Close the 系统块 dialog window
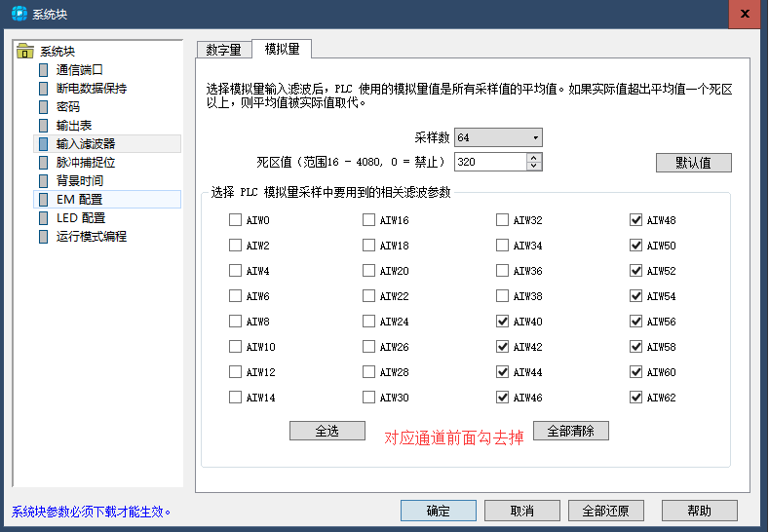Screen dimensions: 769x532 click(x=745, y=14)
